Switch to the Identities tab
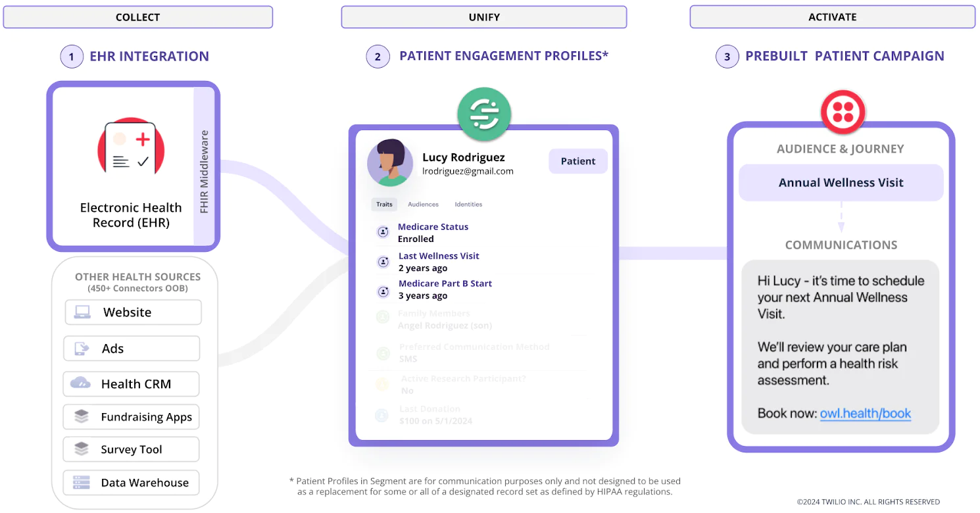This screenshot has width=980, height=513. click(x=468, y=205)
